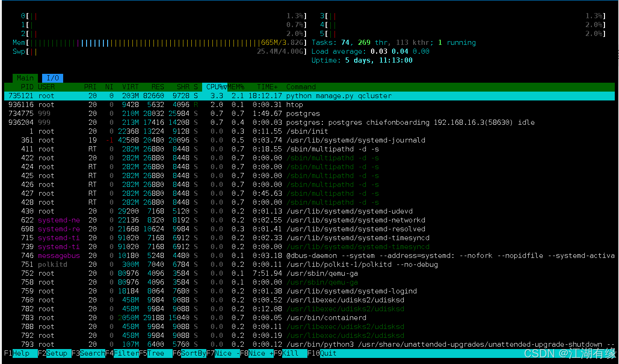Toggle CPU% sort direction header
This screenshot has width=619, height=364.
point(215,87)
